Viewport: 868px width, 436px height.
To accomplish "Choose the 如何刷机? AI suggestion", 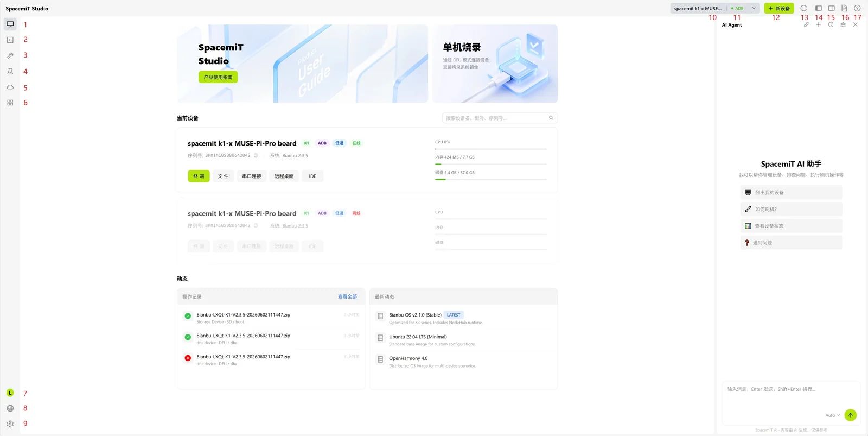I will (x=791, y=209).
